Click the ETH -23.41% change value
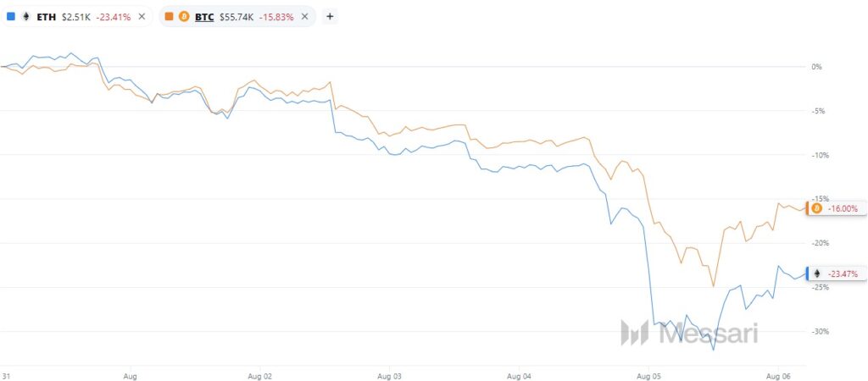Screen dimensions: 868x381 click(x=114, y=17)
